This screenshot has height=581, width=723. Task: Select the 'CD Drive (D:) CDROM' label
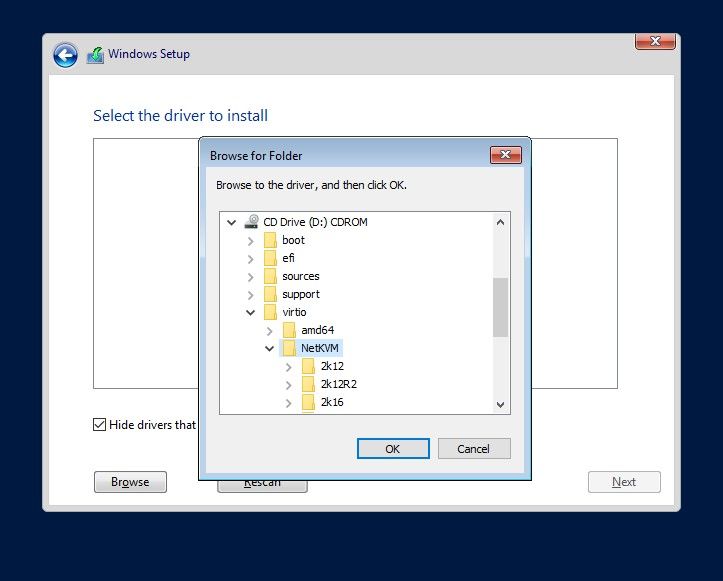point(315,222)
